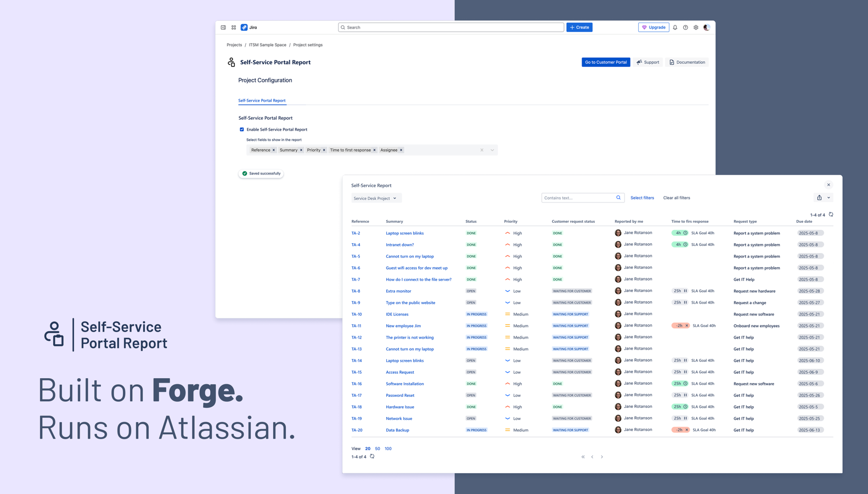Open the app switcher grid icon
The image size is (868, 494).
[x=234, y=27]
